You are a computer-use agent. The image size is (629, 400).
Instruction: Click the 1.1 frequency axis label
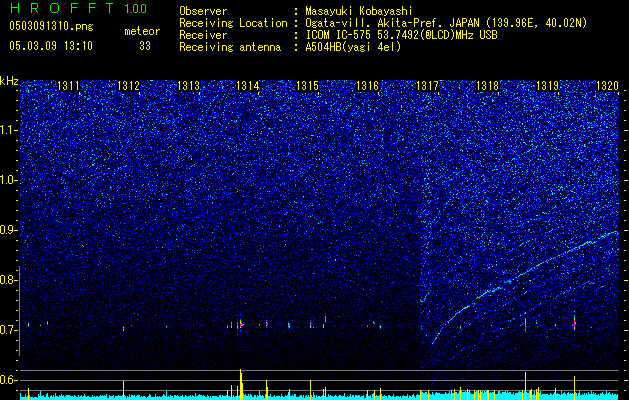[8, 130]
